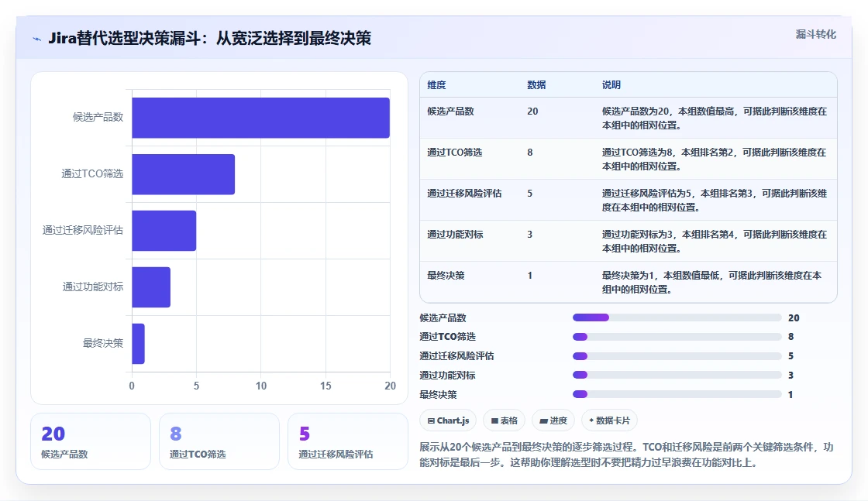Click the 通过功能对标 progress bar showing 3
Viewport: 868px width, 501px height.
pos(677,375)
